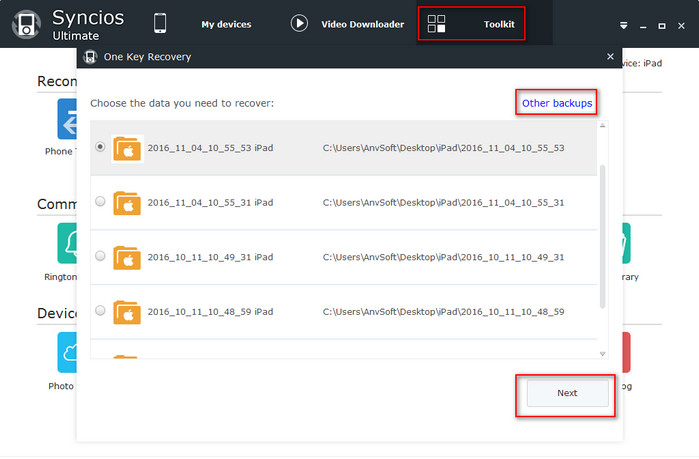
Task: Click folder icon of 2016_11_04_10_55_53 backup
Action: (127, 148)
